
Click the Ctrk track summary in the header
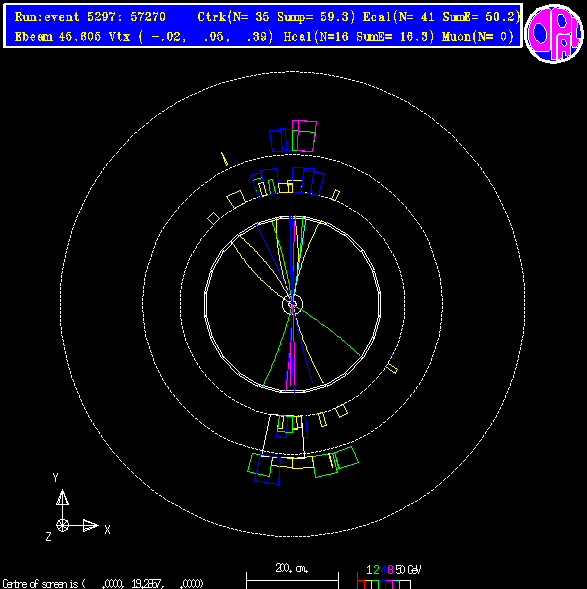pyautogui.click(x=276, y=17)
